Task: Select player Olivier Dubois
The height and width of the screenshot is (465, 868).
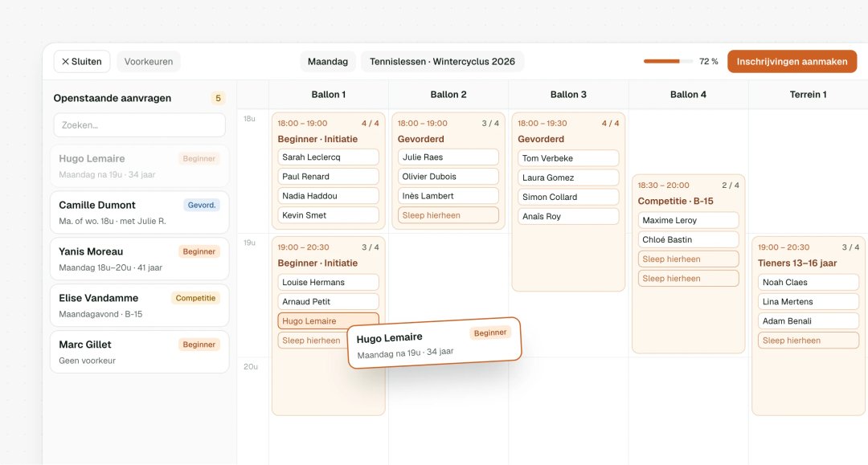Action: [448, 177]
